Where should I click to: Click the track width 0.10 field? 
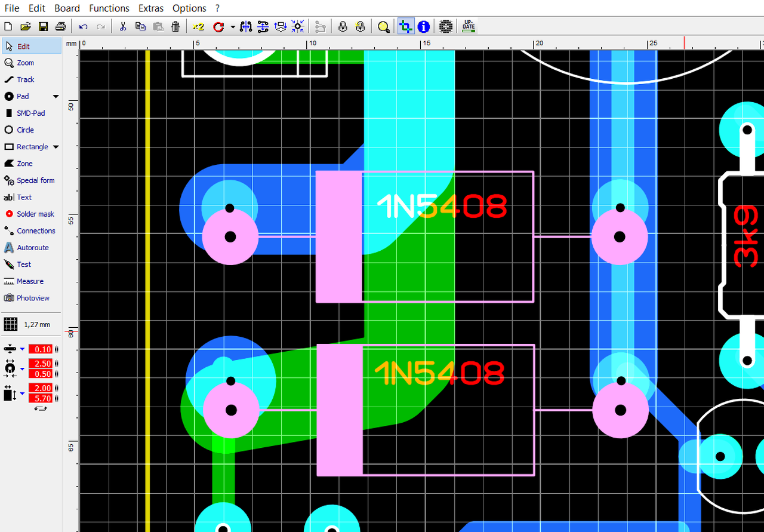click(x=41, y=349)
